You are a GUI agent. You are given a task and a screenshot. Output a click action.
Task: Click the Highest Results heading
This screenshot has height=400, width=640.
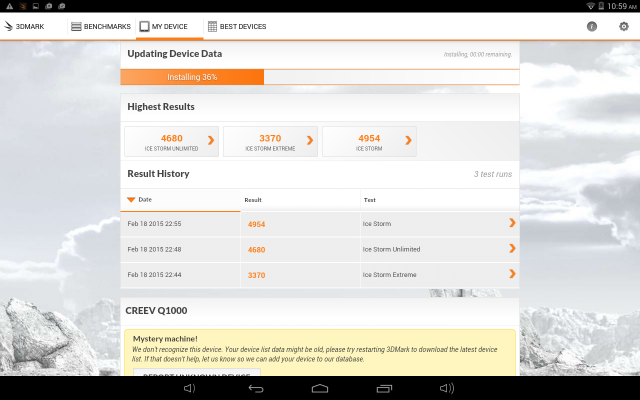161,107
